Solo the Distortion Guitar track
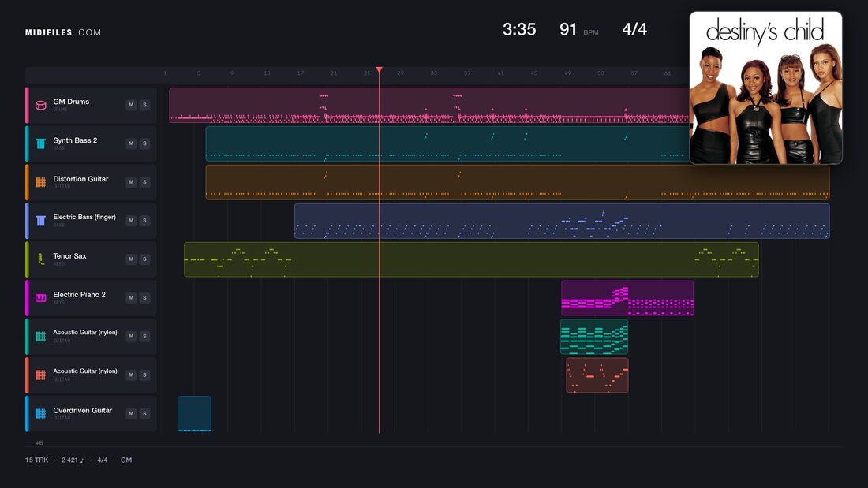The image size is (868, 488). [x=144, y=182]
